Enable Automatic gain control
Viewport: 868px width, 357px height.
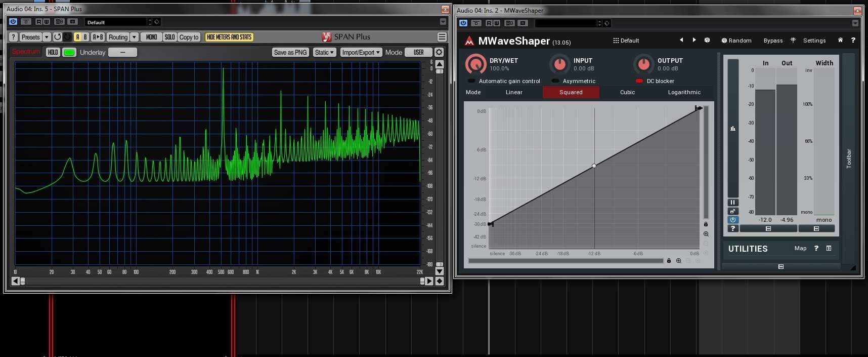pos(471,81)
